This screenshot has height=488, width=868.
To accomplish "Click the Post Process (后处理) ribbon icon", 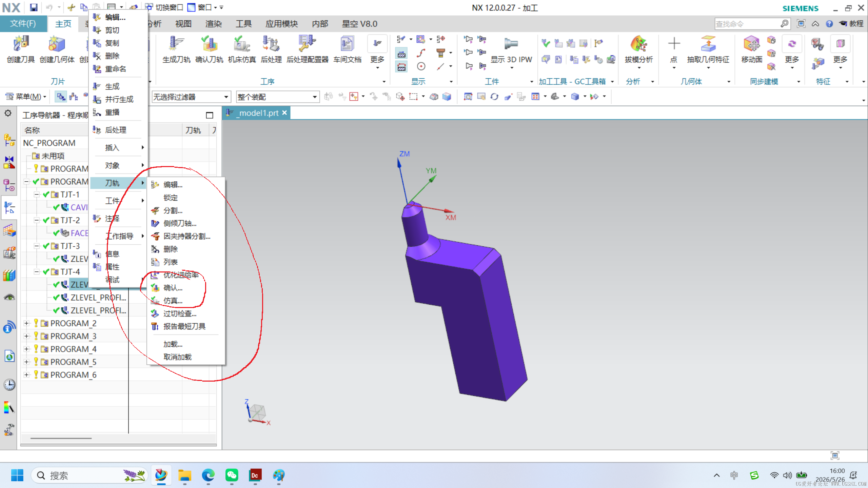I will click(271, 44).
